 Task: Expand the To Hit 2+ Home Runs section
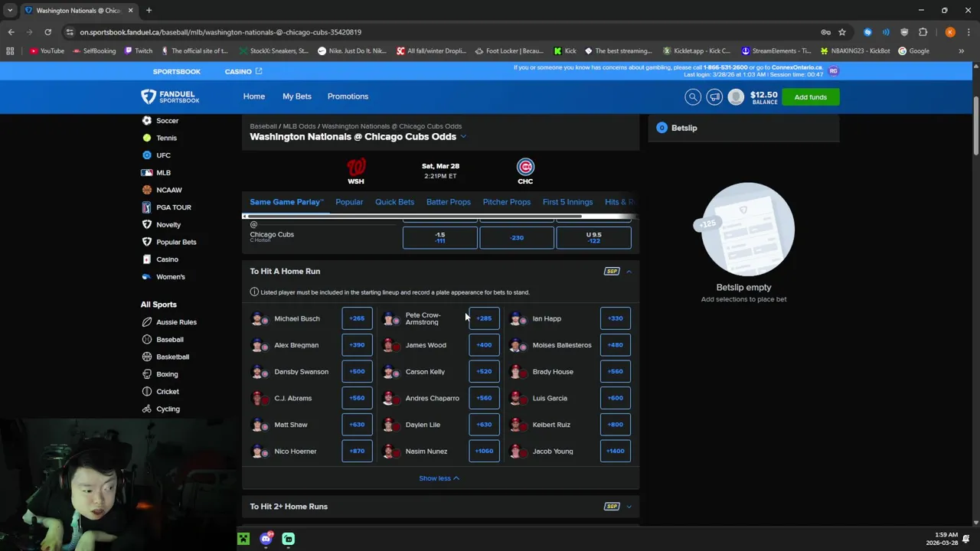[629, 506]
